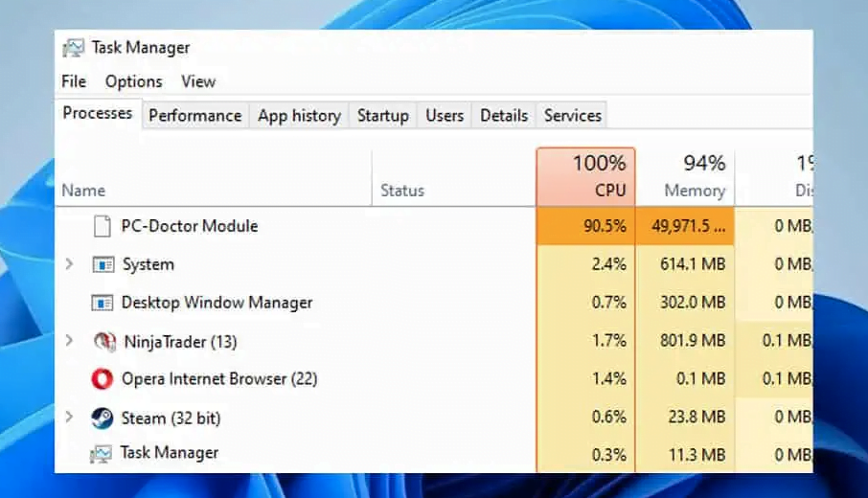This screenshot has width=868, height=498.
Task: Select the Task Manager process name
Action: pyautogui.click(x=170, y=453)
